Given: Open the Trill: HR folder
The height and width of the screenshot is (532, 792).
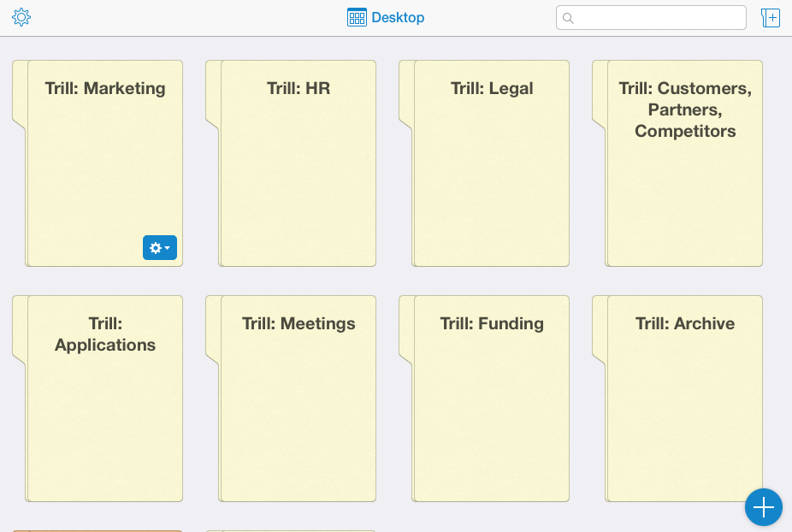Looking at the screenshot, I should coord(291,163).
